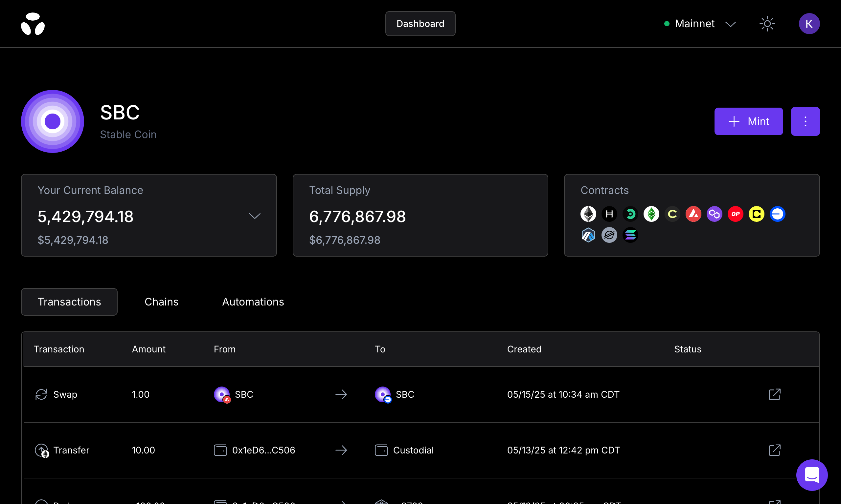This screenshot has height=504, width=841.
Task: Click the Mint button
Action: (x=748, y=121)
